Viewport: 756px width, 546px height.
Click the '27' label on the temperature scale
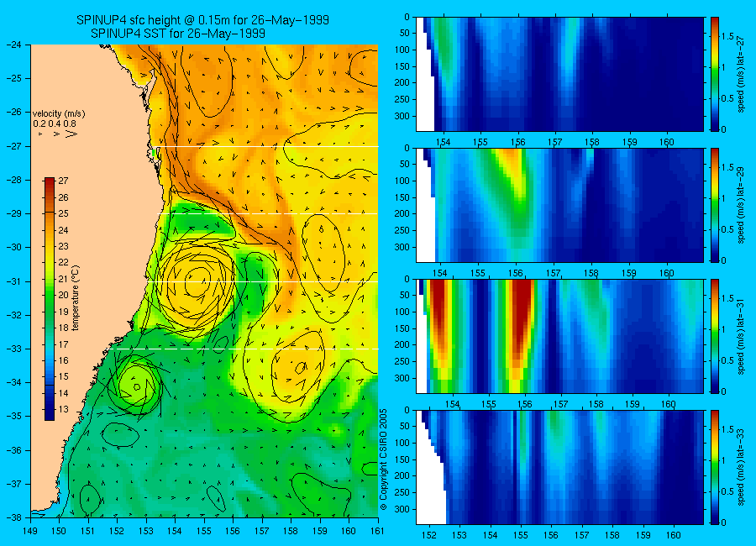click(63, 181)
